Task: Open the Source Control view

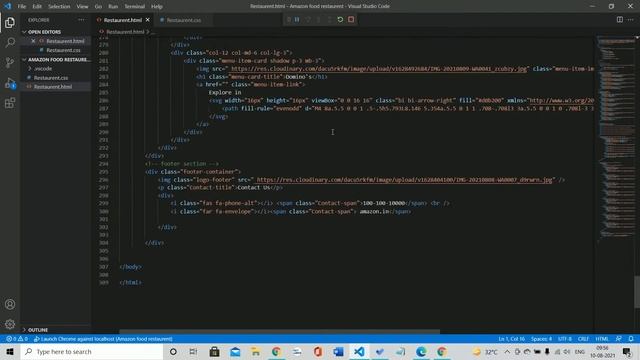Action: pos(10,62)
